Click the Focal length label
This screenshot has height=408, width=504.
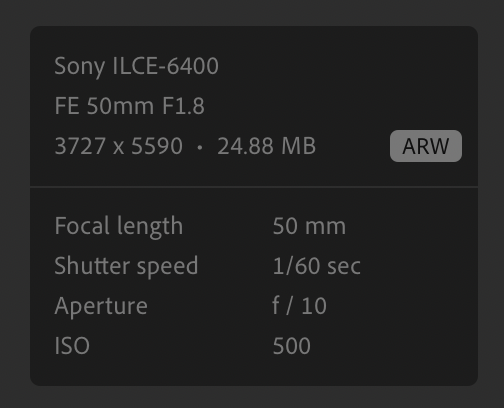[x=119, y=226]
